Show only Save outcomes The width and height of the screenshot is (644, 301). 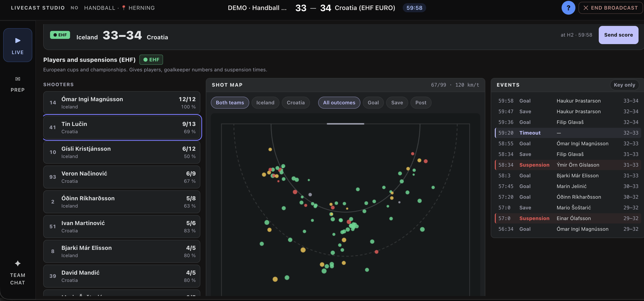[397, 103]
